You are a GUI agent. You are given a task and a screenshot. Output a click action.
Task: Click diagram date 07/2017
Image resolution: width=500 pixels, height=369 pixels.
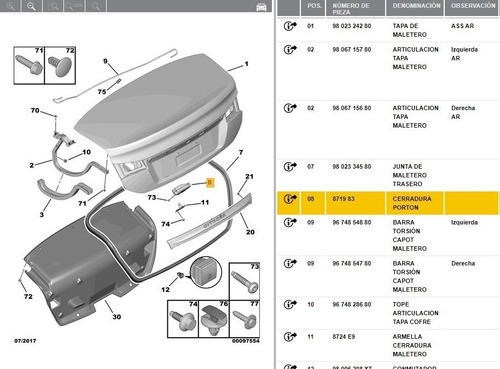click(25, 341)
